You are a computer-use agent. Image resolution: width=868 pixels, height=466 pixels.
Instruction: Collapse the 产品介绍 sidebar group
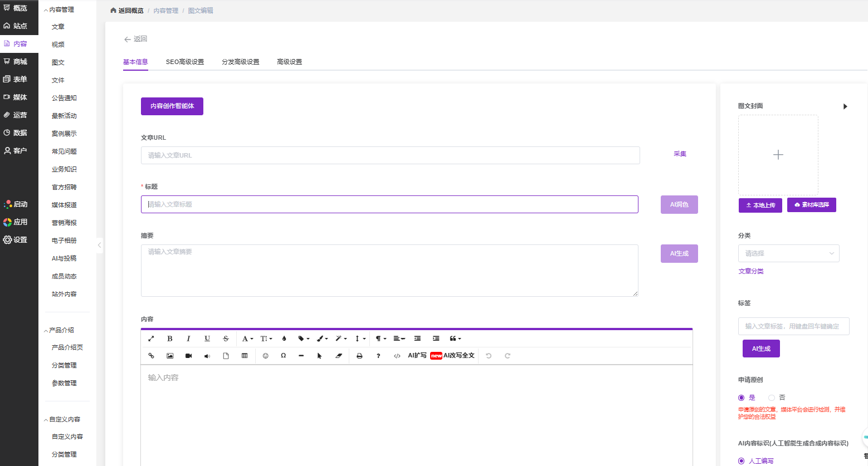pos(58,330)
